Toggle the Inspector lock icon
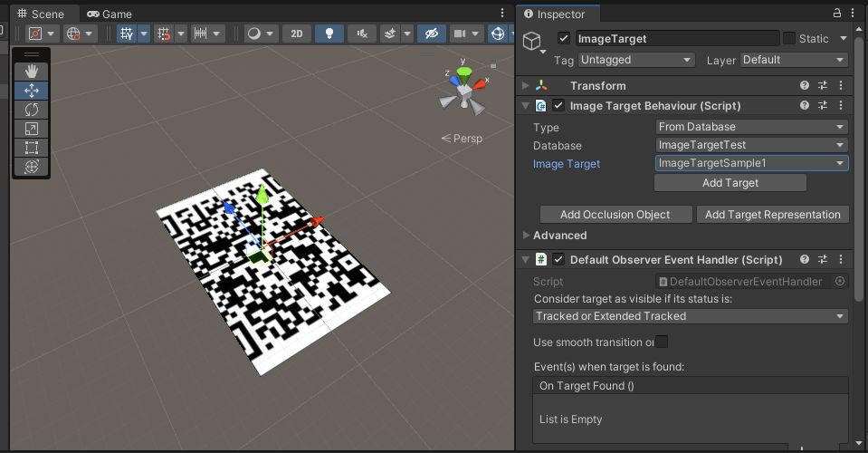 pos(837,13)
